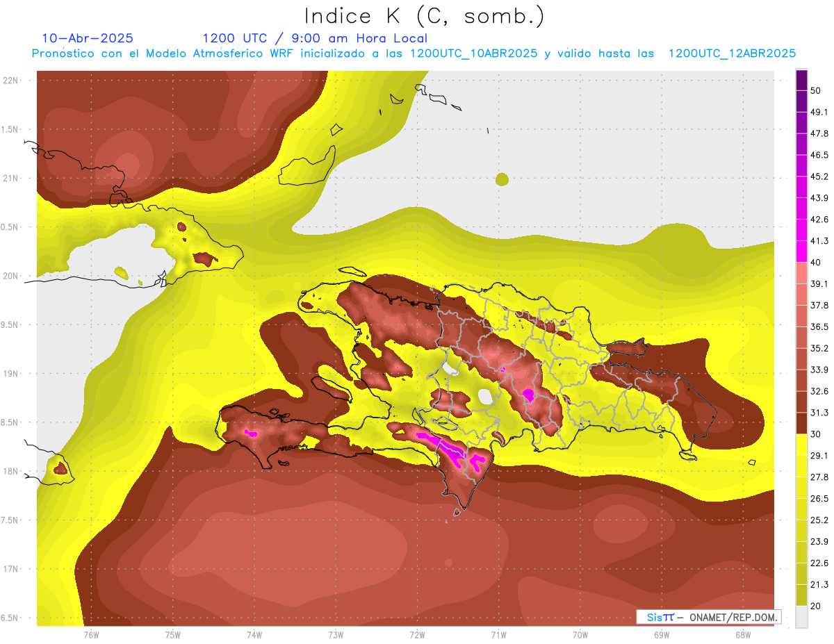Click the '73W' longitude label
This screenshot has width=834, height=644.
pyautogui.click(x=336, y=635)
